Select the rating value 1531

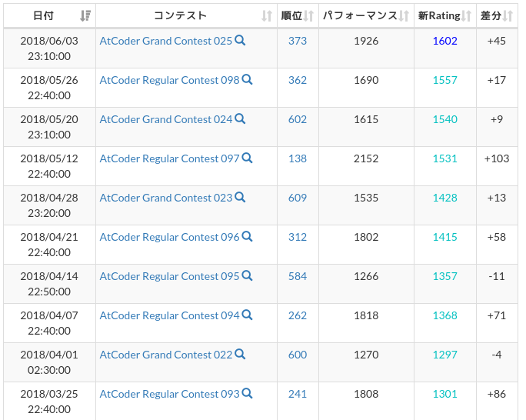(444, 158)
